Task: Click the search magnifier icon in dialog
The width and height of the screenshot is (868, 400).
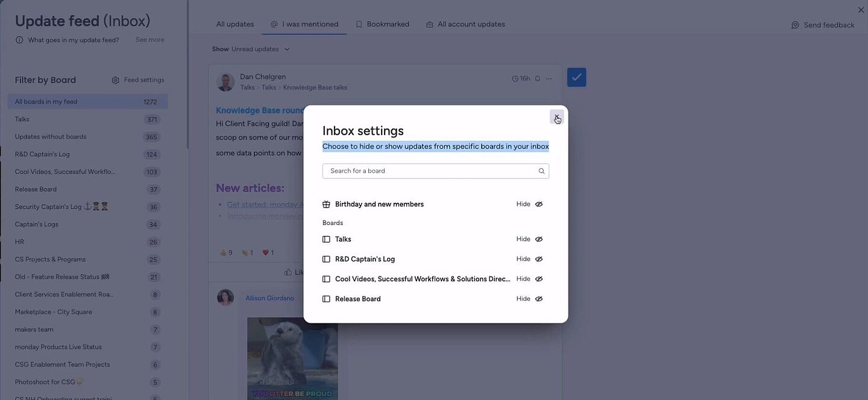Action: [x=541, y=171]
